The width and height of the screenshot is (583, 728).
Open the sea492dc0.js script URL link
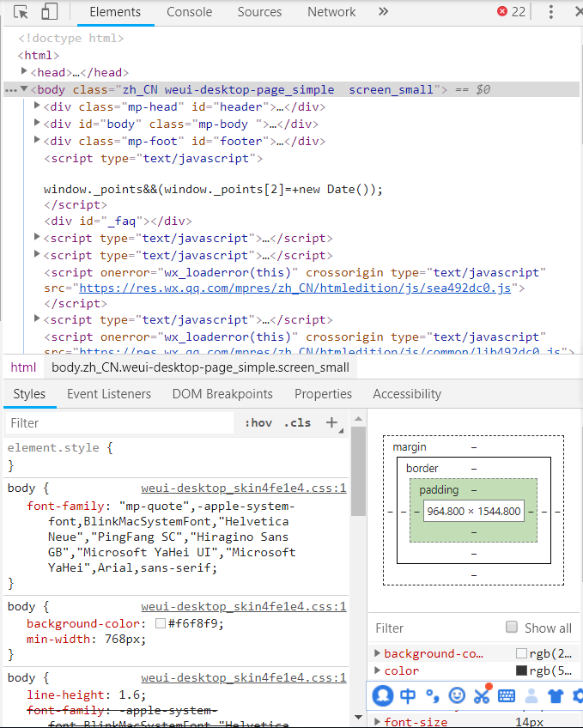click(295, 288)
